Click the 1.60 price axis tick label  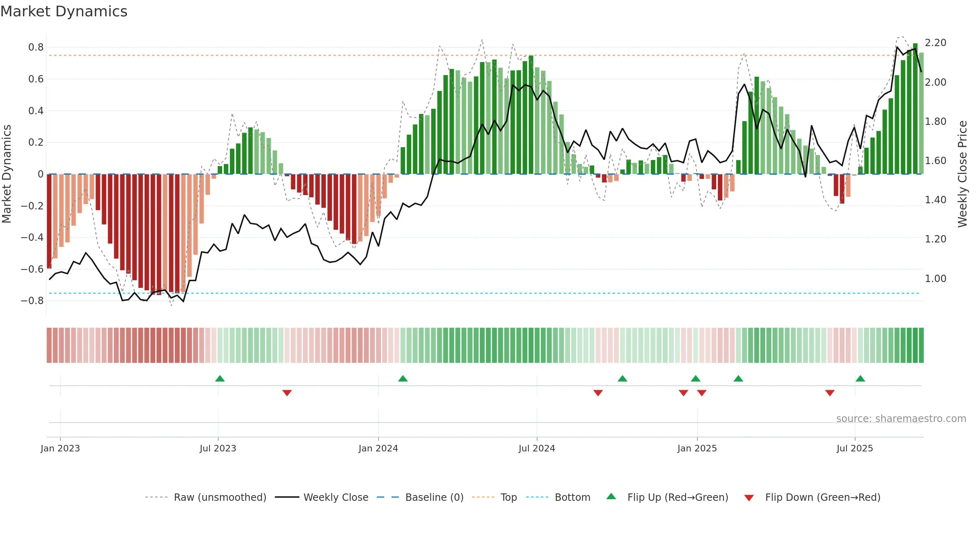[935, 161]
